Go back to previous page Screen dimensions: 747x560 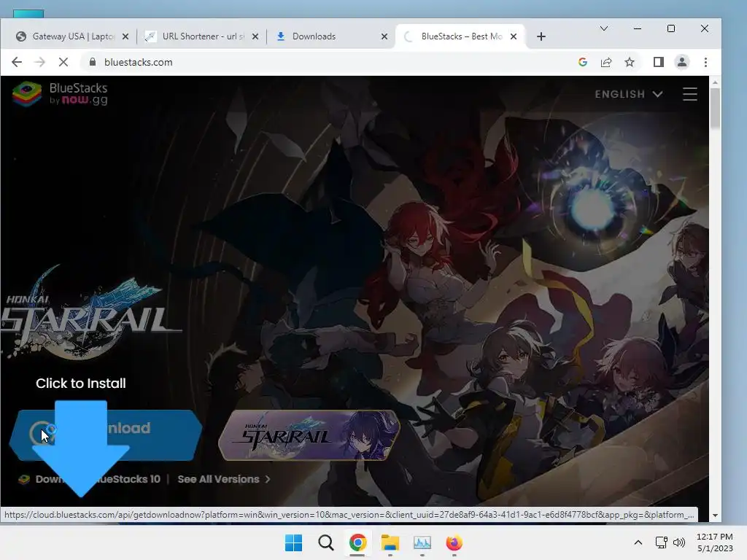(17, 62)
